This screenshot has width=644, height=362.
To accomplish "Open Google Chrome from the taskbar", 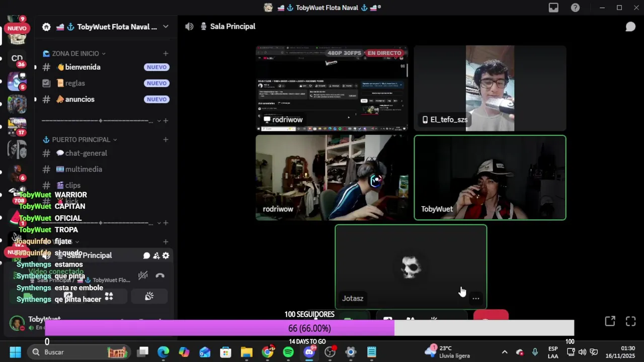I will pyautogui.click(x=268, y=352).
